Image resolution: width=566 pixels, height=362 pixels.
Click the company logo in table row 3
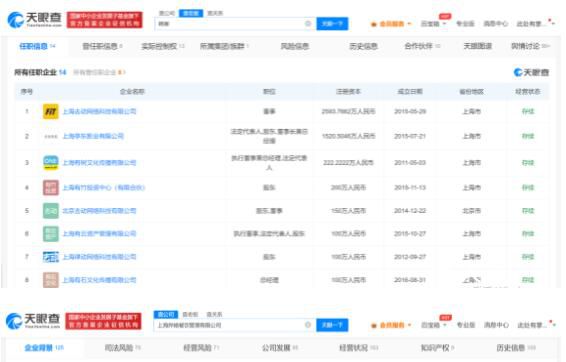click(x=51, y=163)
